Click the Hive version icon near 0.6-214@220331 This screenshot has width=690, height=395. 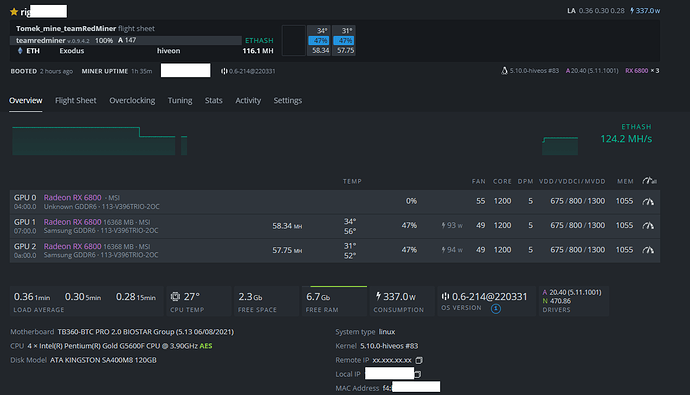click(x=224, y=71)
